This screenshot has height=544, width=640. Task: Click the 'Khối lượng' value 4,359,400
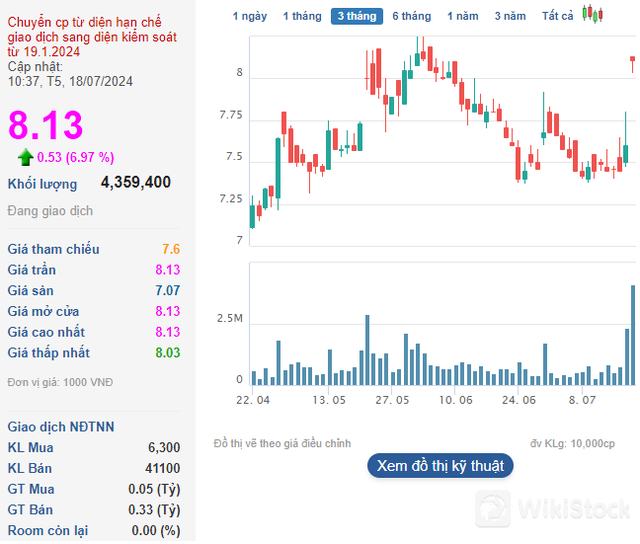click(136, 183)
